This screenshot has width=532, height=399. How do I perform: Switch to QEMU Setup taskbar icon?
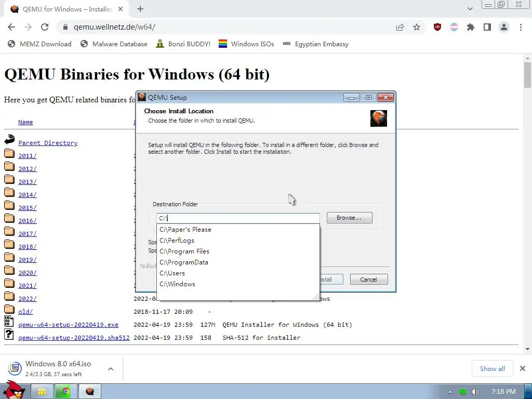point(89,392)
